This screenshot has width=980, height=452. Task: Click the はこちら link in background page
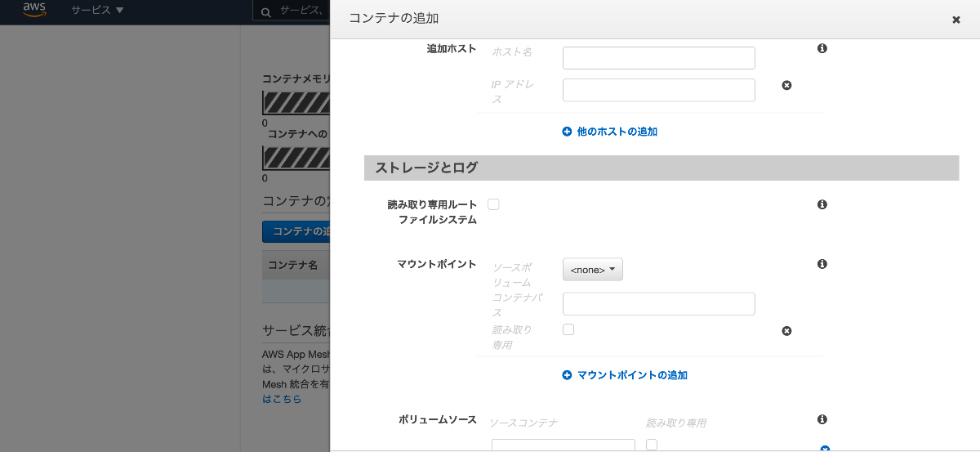click(x=282, y=399)
